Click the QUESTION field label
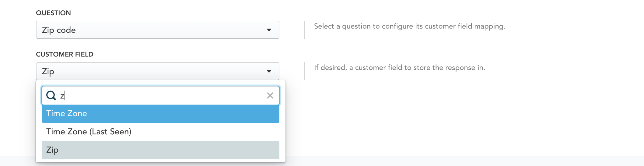The image size is (644, 166). [53, 13]
